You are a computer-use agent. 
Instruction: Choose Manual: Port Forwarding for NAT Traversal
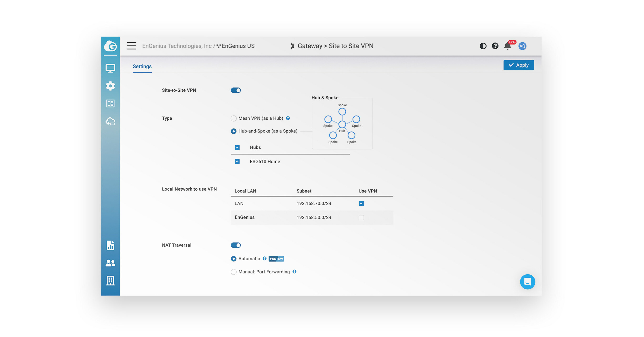tap(234, 272)
